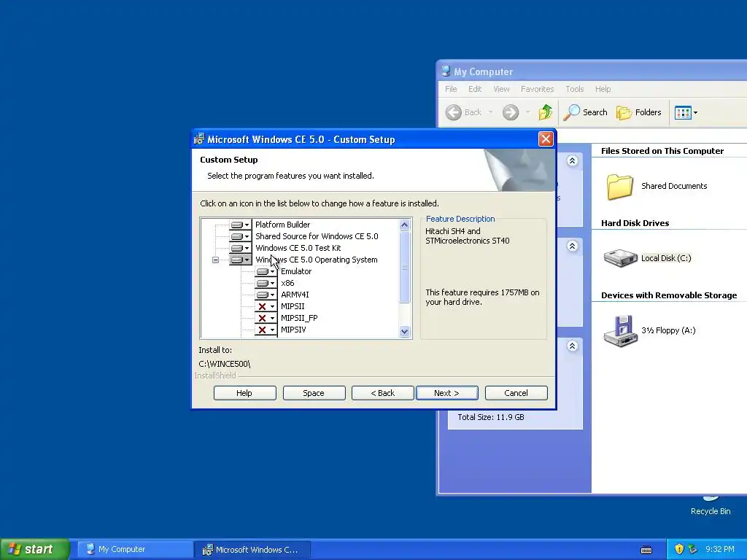Select the Local Disk (C:) drive icon

(x=620, y=258)
